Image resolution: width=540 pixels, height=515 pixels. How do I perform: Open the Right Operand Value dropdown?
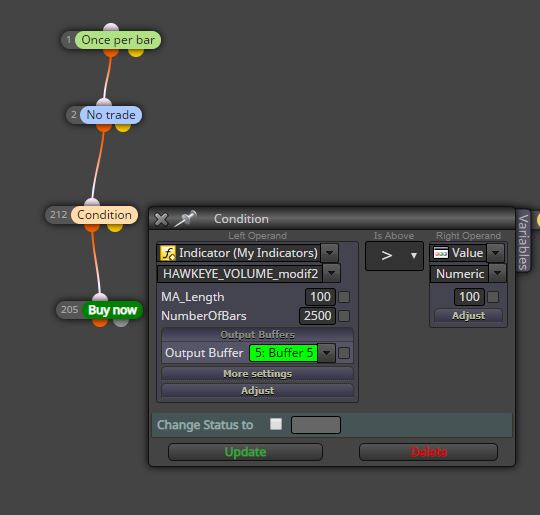pos(496,253)
